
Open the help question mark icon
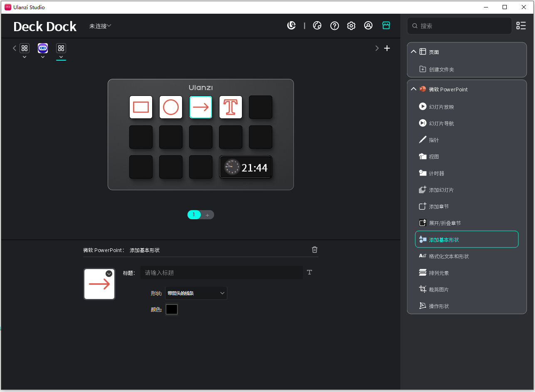coord(335,26)
